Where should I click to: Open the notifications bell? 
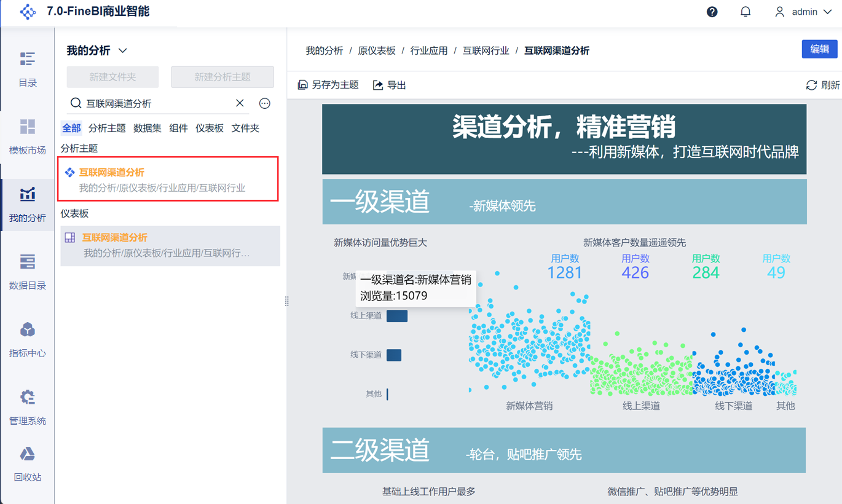click(746, 12)
